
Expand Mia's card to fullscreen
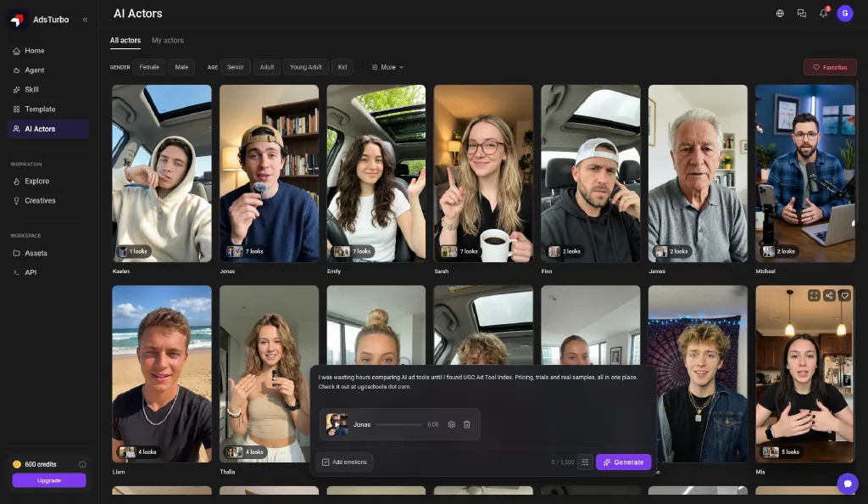pos(814,296)
